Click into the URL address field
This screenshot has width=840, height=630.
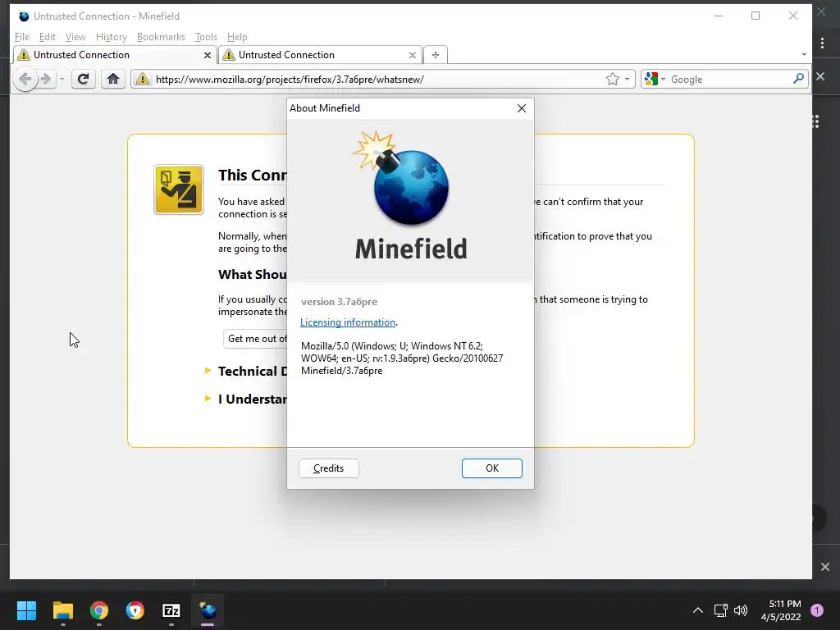(377, 80)
